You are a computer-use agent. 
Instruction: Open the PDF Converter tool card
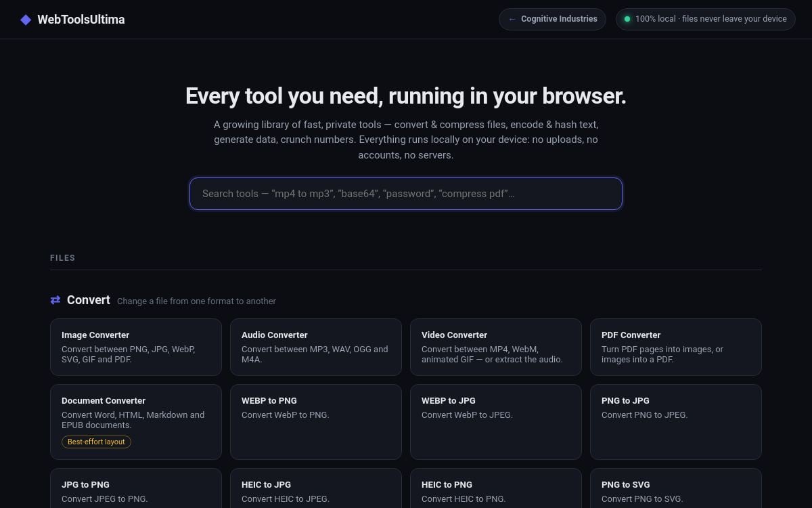pos(676,347)
